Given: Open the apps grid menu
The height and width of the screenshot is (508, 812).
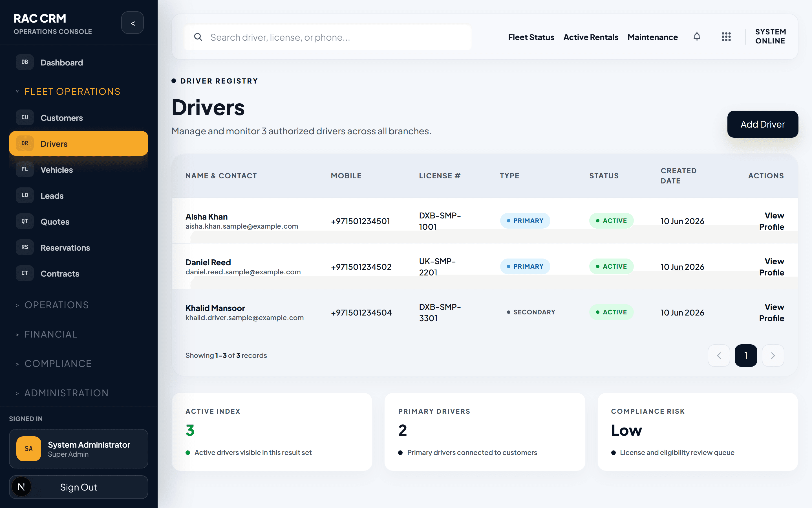Looking at the screenshot, I should [726, 37].
